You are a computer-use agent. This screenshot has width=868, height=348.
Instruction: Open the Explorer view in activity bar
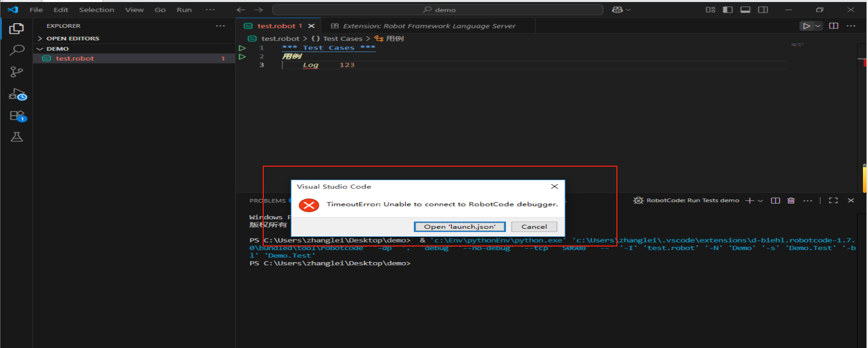pos(17,29)
